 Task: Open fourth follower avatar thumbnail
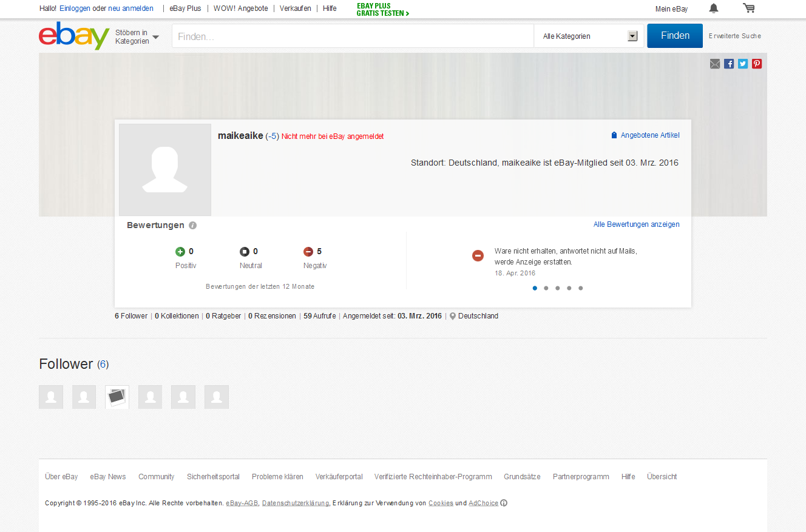[x=150, y=397]
